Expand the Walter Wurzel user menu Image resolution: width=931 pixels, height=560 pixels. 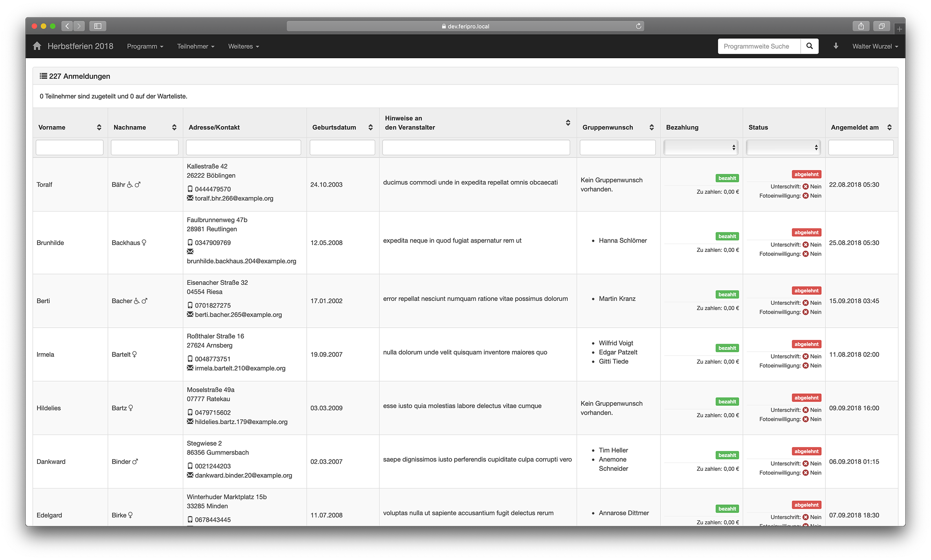pos(875,46)
